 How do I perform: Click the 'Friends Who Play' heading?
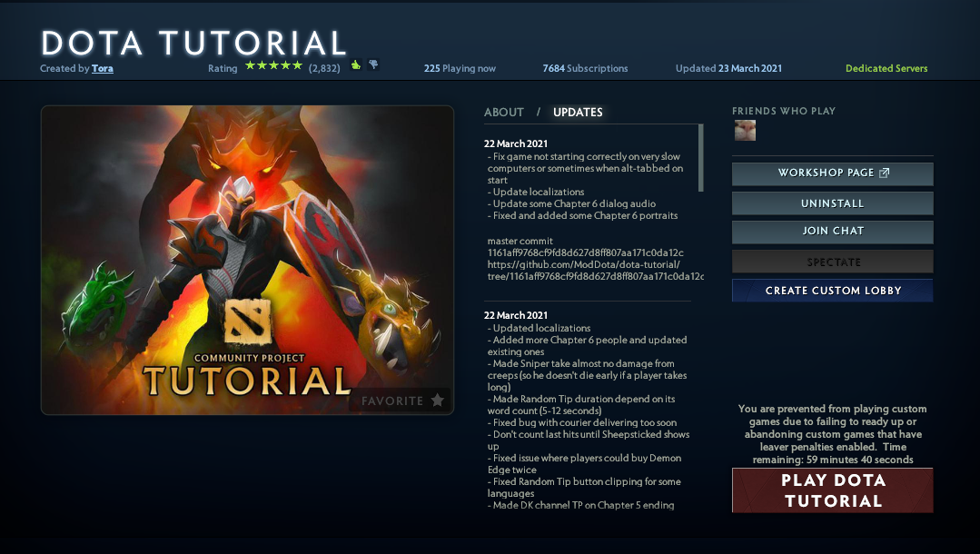pos(784,111)
